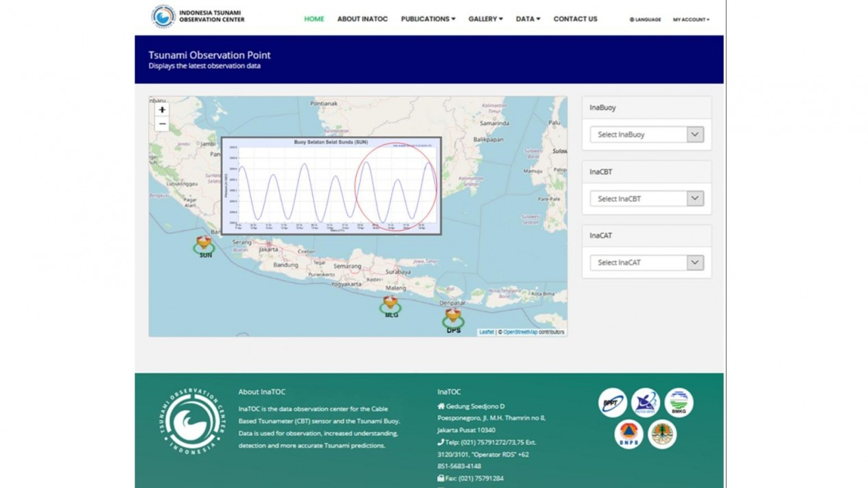Open the LANGUAGE selector
This screenshot has width=868, height=488.
645,20
